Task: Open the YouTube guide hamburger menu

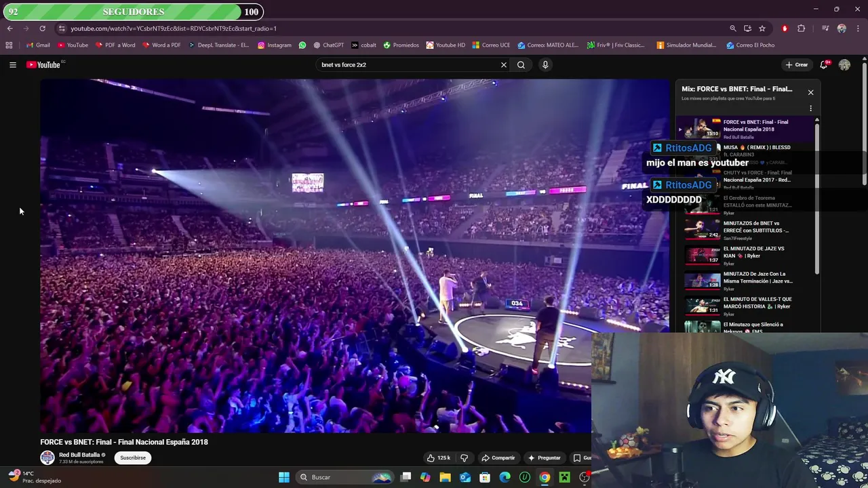Action: click(x=13, y=65)
